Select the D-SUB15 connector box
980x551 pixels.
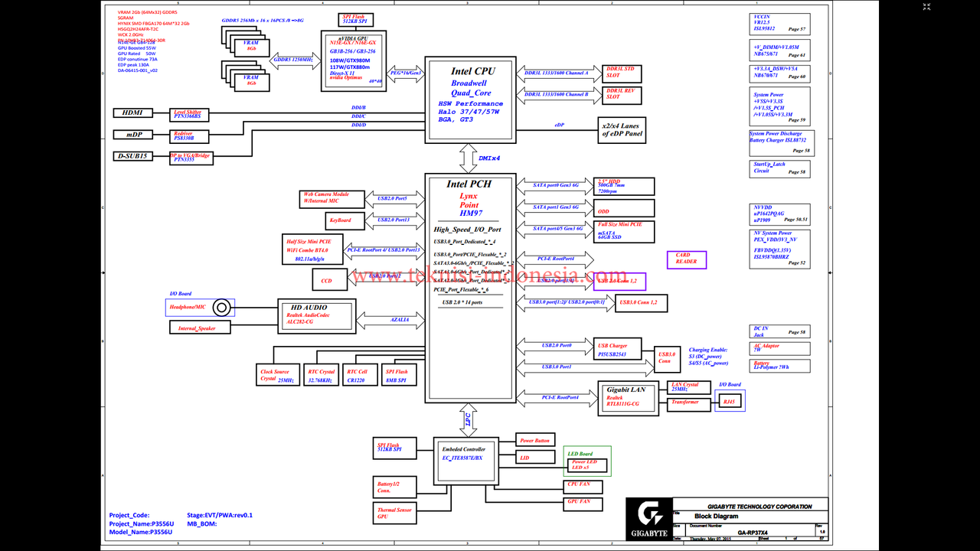pos(134,156)
